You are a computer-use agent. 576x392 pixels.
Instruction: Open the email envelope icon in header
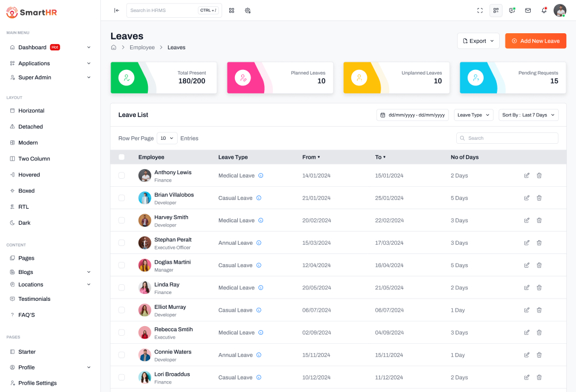pos(528,10)
